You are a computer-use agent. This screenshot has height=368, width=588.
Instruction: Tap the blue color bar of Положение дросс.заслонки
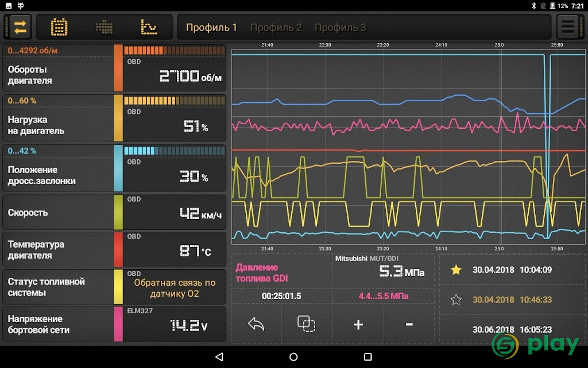(118, 168)
